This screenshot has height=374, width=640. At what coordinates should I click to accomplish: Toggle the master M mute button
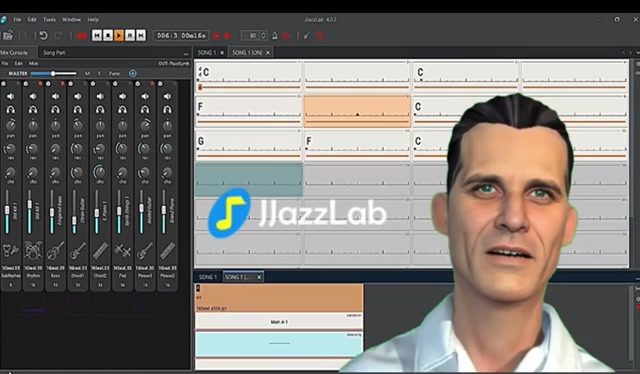(87, 73)
